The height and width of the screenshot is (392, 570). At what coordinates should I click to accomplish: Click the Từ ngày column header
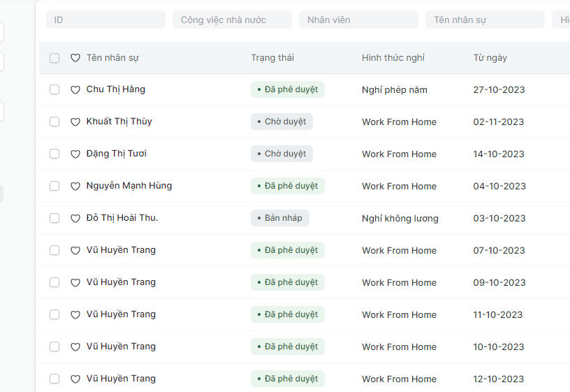point(490,58)
